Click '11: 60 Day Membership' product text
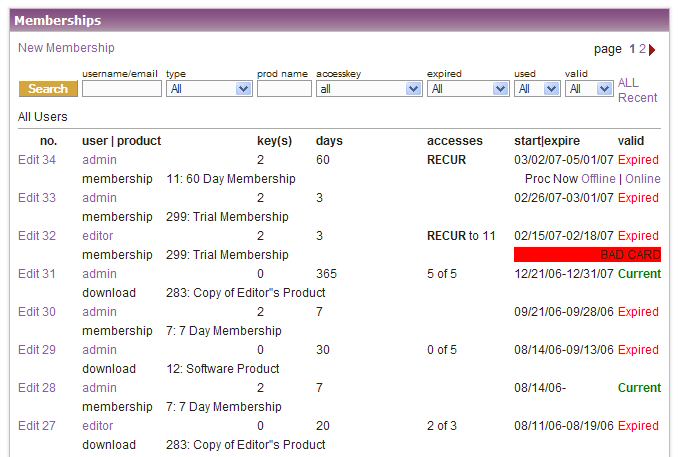Viewport: 678px width, 457px height. pos(231,179)
